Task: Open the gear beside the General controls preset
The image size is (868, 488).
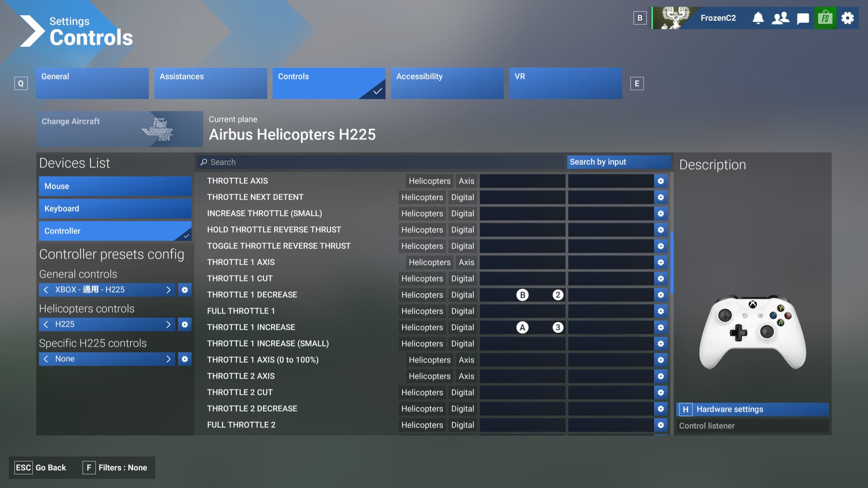Action: pyautogui.click(x=184, y=290)
